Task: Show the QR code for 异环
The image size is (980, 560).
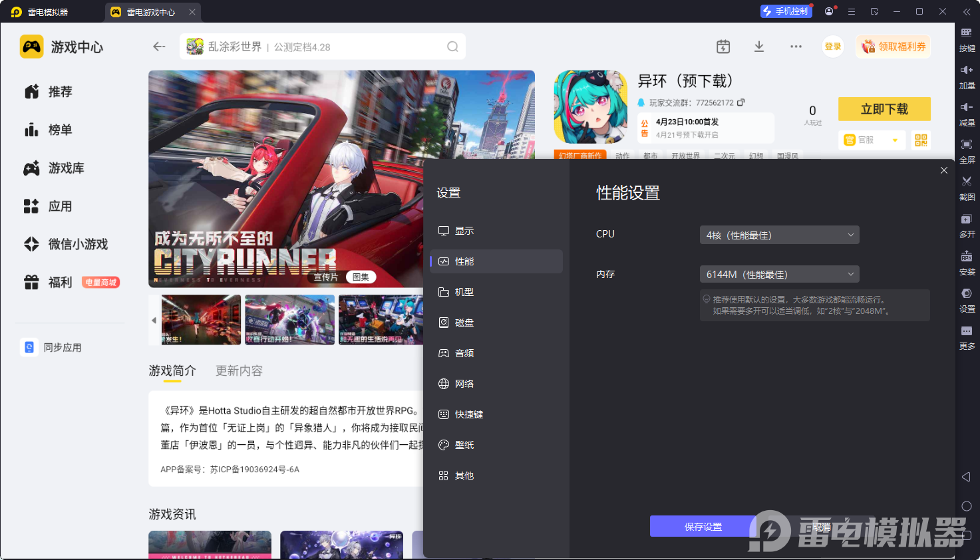Action: coord(921,140)
